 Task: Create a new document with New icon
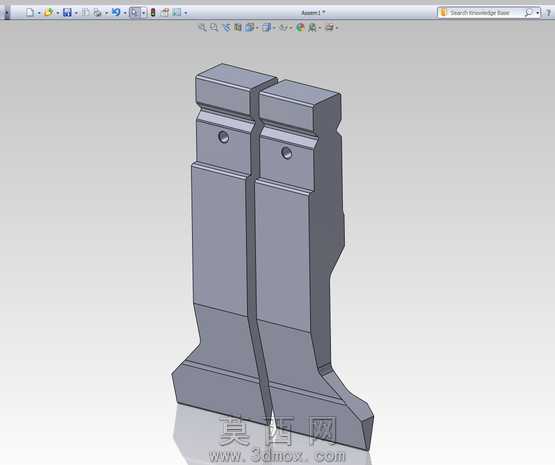coord(30,13)
